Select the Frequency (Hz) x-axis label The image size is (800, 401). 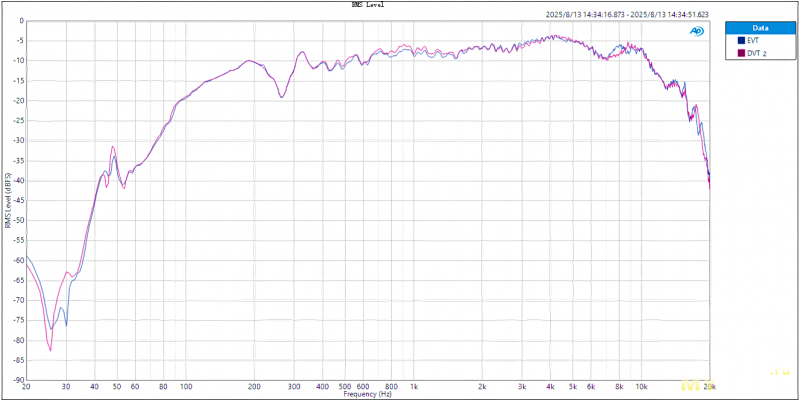(x=369, y=395)
